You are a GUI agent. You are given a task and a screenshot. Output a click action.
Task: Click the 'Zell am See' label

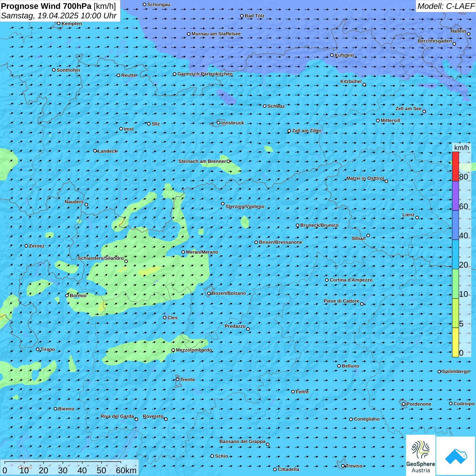pos(408,108)
